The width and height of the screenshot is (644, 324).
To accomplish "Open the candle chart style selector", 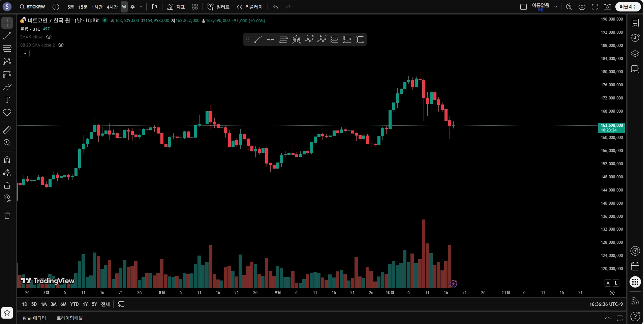I will tap(155, 7).
